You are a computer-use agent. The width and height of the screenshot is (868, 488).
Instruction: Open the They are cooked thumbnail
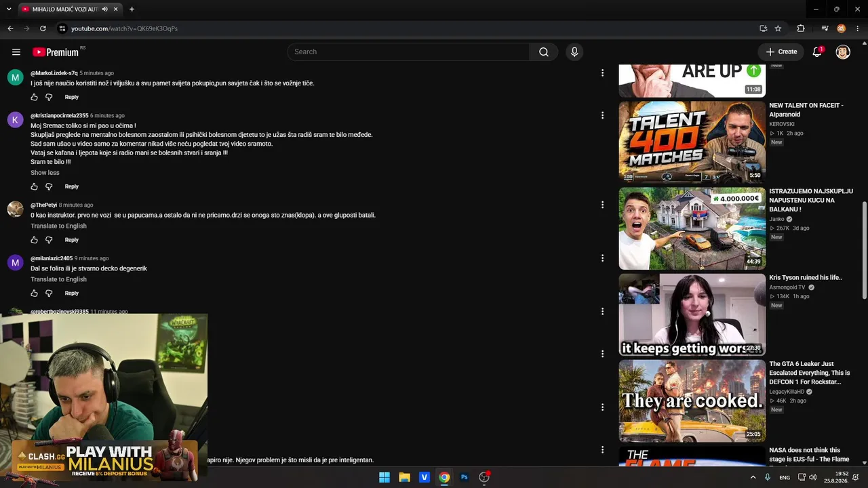pyautogui.click(x=692, y=401)
